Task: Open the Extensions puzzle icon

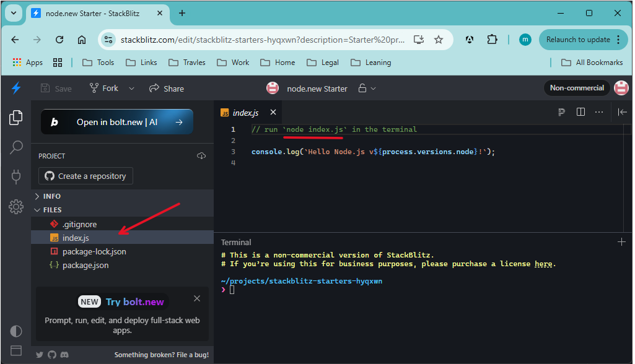Action: pos(492,40)
